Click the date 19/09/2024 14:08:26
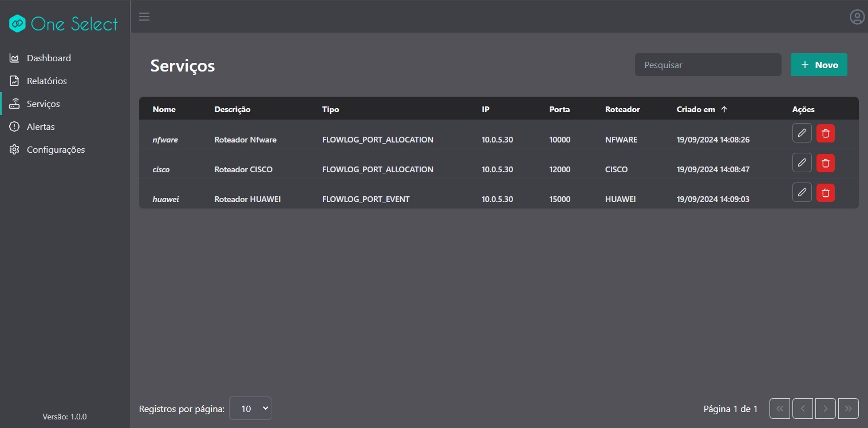 pyautogui.click(x=713, y=140)
